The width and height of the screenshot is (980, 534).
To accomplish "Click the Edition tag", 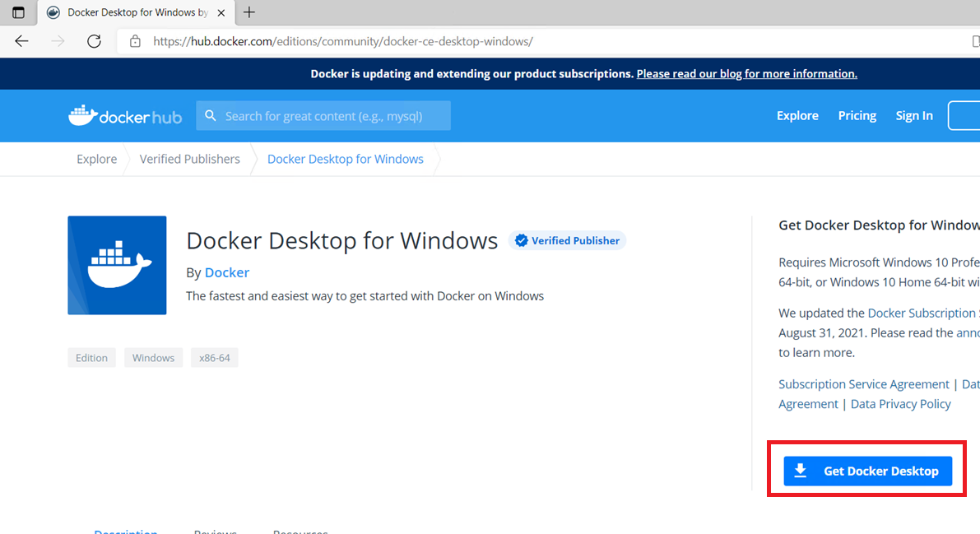I will click(x=92, y=358).
